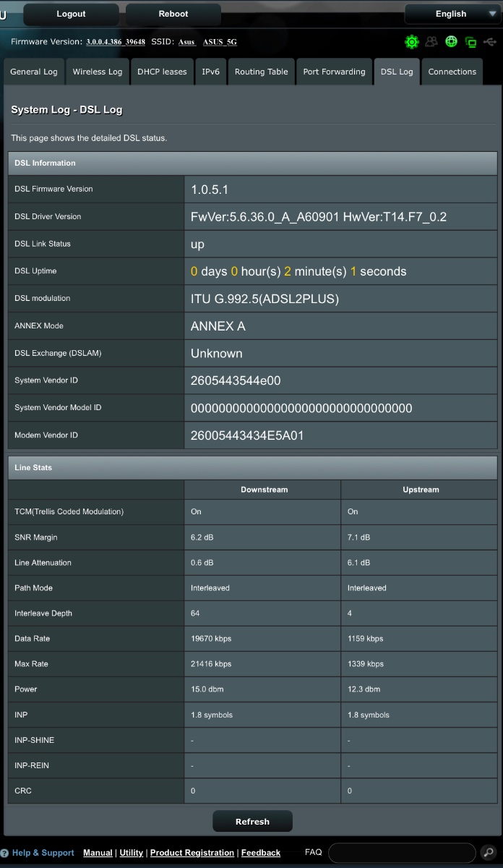Image resolution: width=503 pixels, height=868 pixels.
Task: Click the USB status icon
Action: [x=491, y=42]
